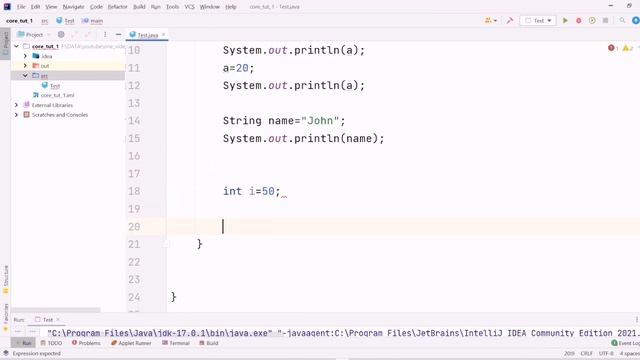
Task: Click code line int i=50;
Action: (x=252, y=191)
